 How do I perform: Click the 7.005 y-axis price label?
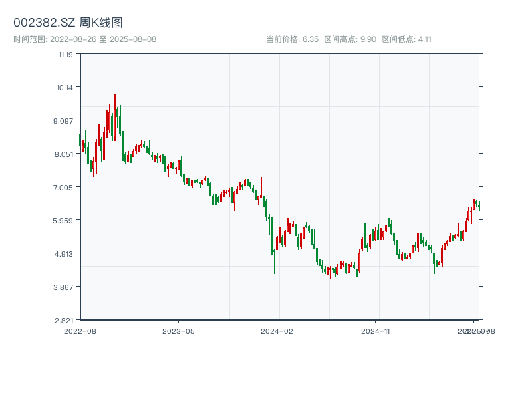[x=65, y=188]
